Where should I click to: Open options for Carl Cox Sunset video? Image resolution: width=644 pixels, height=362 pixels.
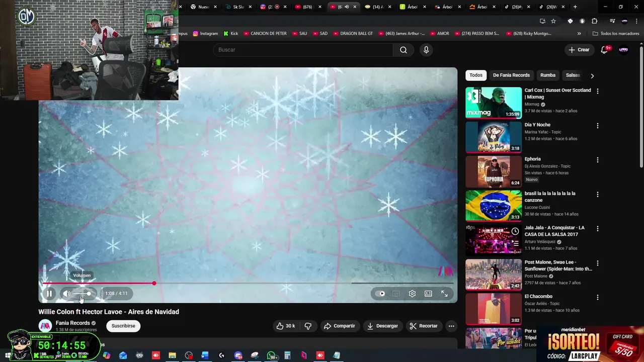pyautogui.click(x=598, y=92)
